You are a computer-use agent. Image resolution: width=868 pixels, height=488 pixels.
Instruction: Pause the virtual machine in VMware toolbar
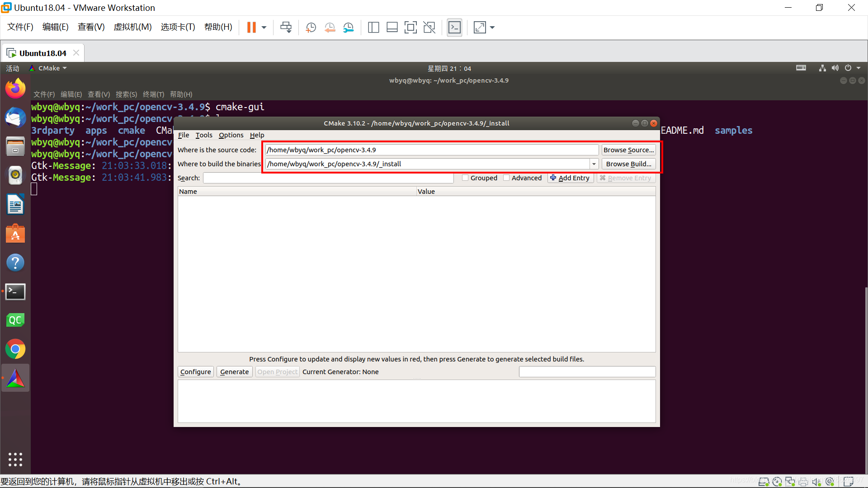(x=251, y=28)
